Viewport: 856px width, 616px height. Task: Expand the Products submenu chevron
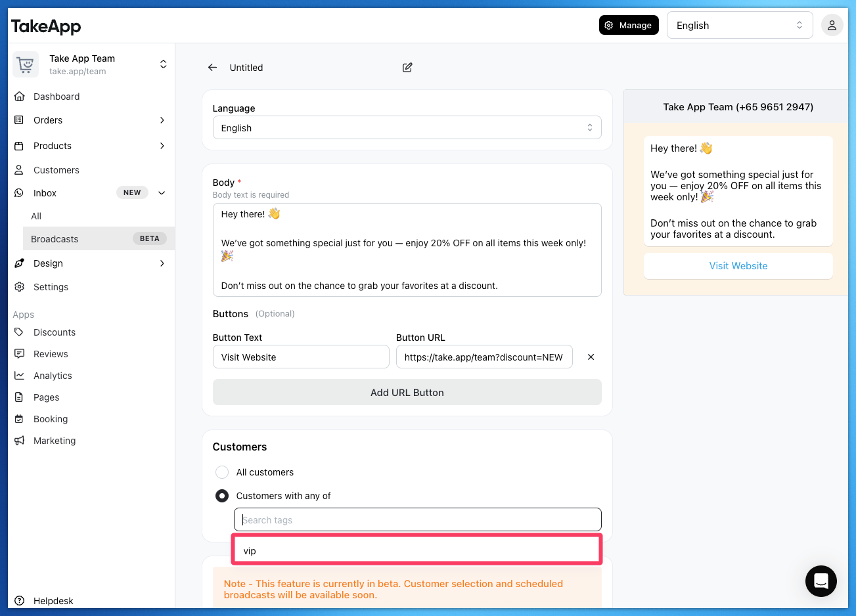[162, 146]
